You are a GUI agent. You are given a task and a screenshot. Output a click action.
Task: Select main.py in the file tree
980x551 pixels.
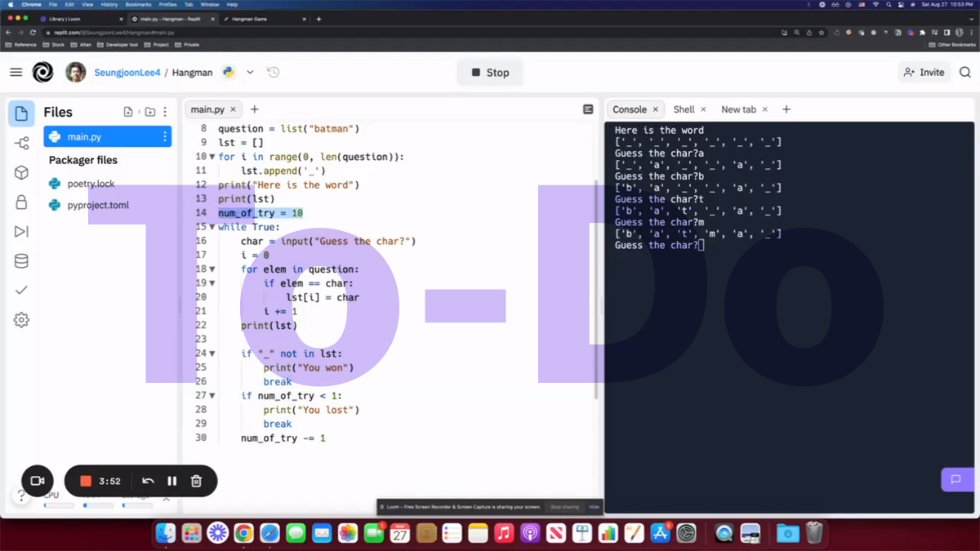(107, 137)
